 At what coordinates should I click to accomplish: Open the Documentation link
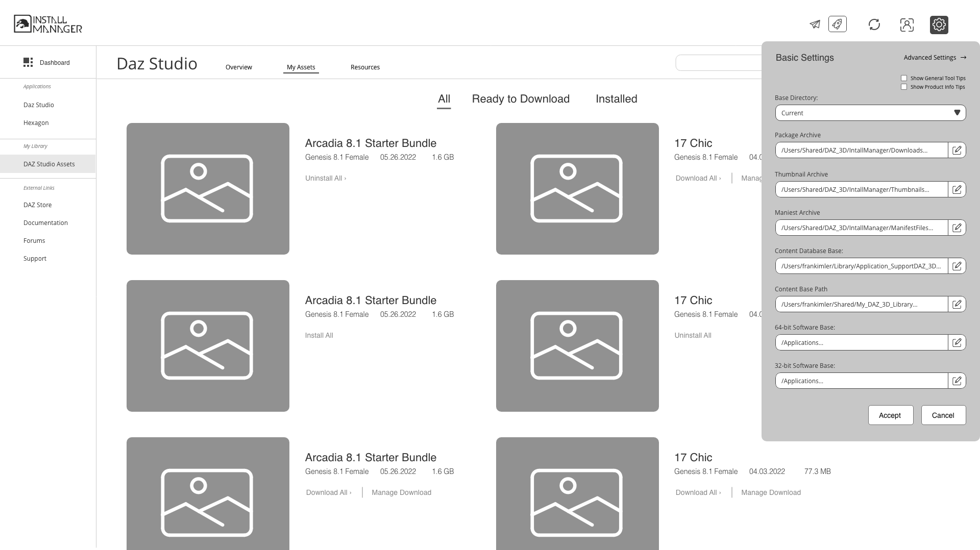(x=45, y=222)
